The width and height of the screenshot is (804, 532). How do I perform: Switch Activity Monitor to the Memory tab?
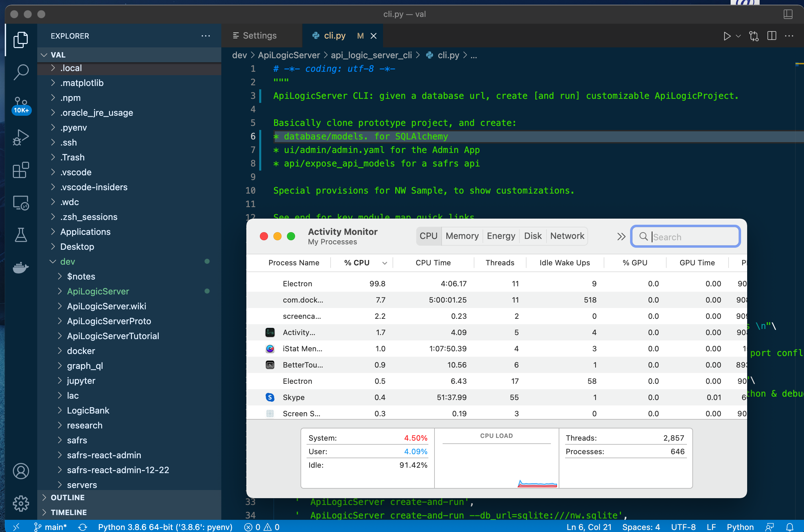tap(462, 236)
